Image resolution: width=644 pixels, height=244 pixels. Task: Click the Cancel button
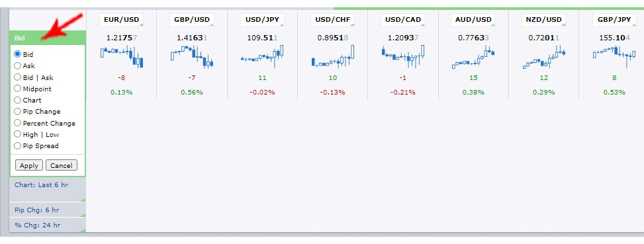coord(61,165)
